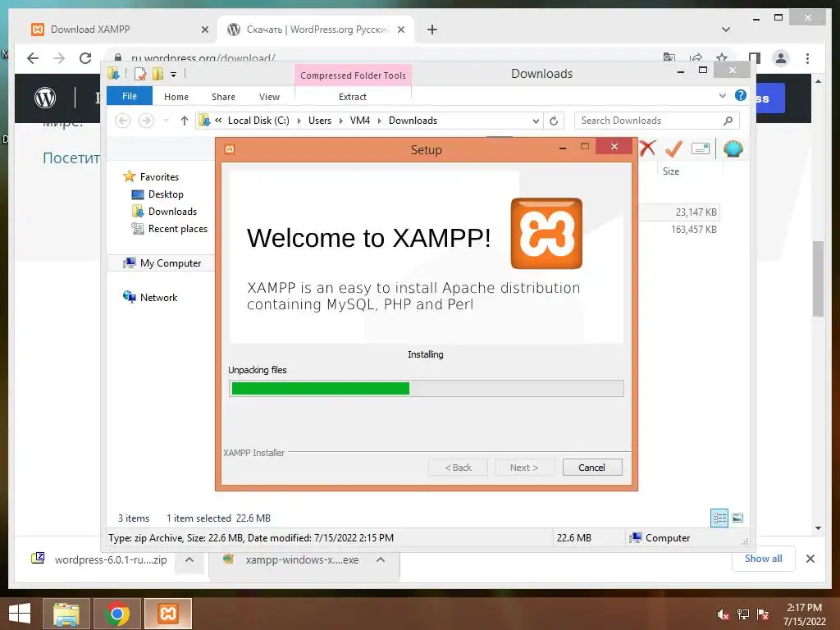The height and width of the screenshot is (630, 840).
Task: Open the wordpress-6.0.1-ru zip download options
Action: click(189, 559)
